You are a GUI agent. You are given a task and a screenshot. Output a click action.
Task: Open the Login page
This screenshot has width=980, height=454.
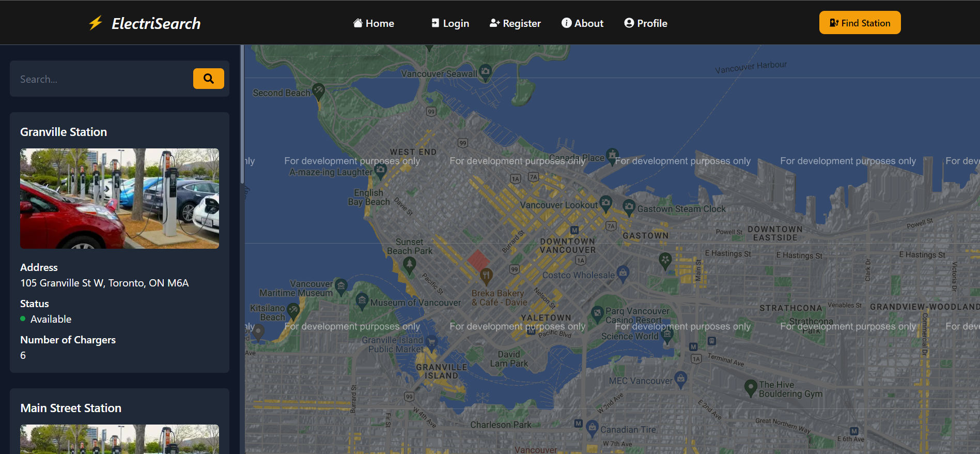click(450, 23)
